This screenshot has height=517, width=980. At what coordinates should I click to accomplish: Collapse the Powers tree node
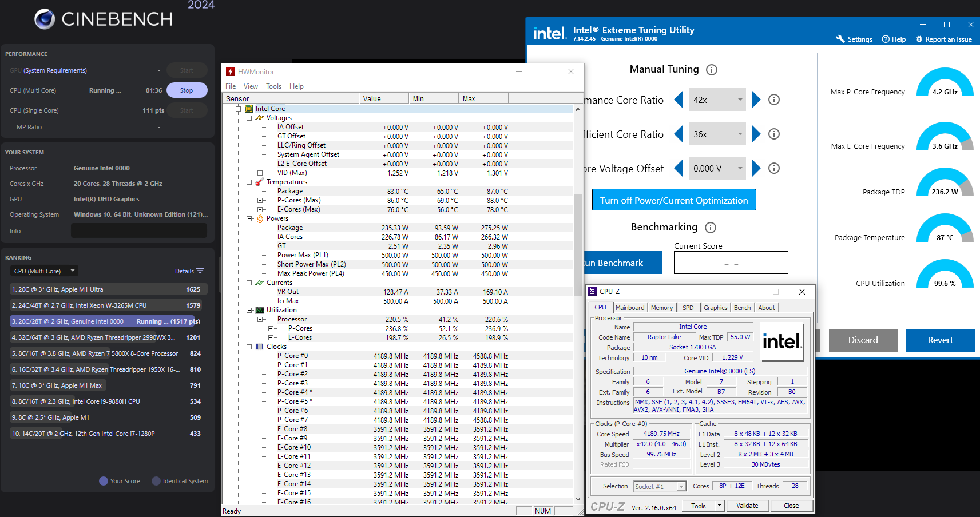pos(249,218)
